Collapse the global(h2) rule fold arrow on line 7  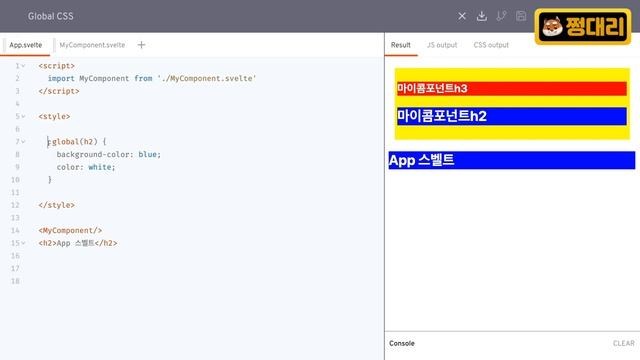tap(23, 142)
